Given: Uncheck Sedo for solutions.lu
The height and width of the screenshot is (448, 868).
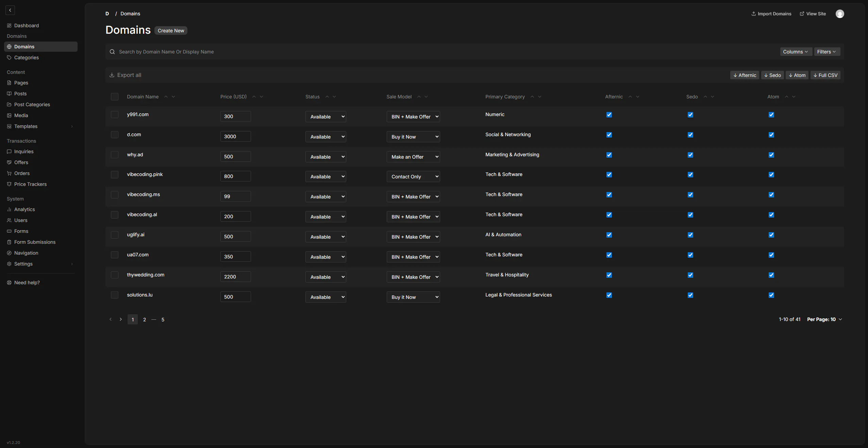Looking at the screenshot, I should (x=690, y=295).
